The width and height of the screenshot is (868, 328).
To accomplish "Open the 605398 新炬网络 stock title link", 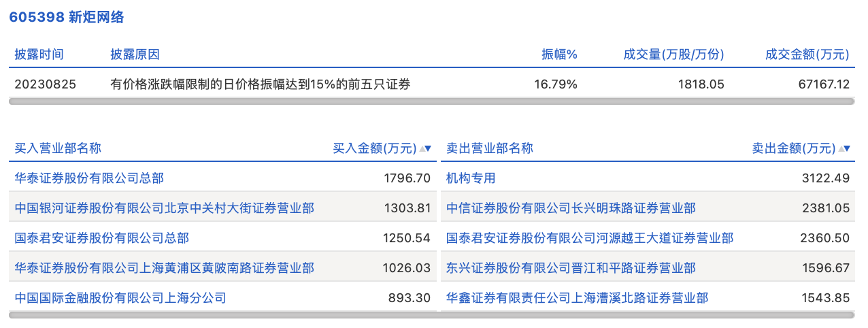I will 67,18.
